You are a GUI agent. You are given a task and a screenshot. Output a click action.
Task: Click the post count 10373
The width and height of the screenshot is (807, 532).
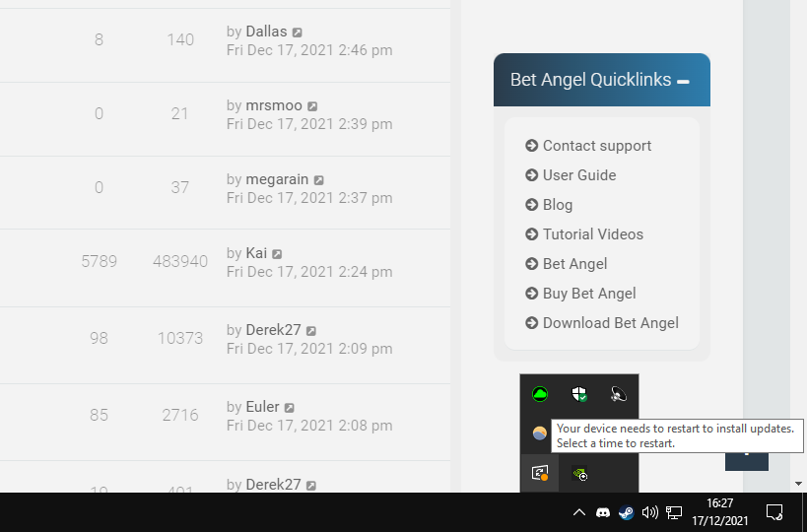point(180,338)
